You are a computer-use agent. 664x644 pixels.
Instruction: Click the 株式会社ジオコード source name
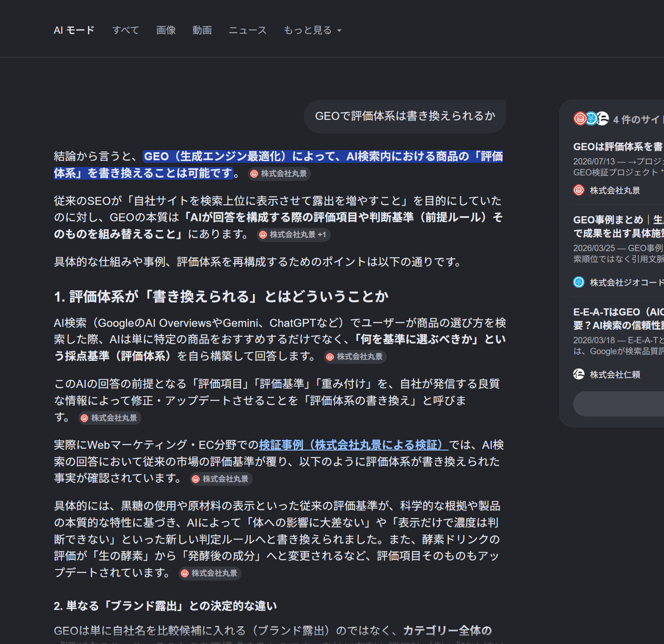pos(627,283)
